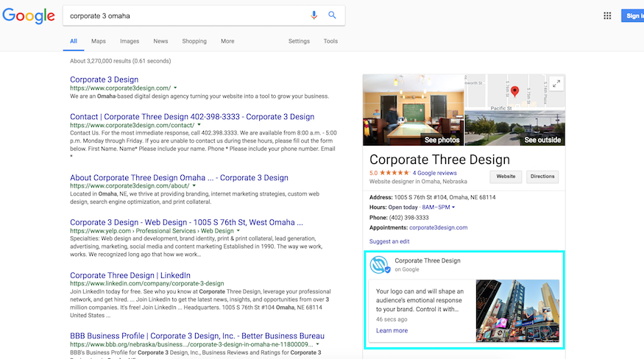644x359 pixels.
Task: Click the Google logo
Action: point(29,15)
